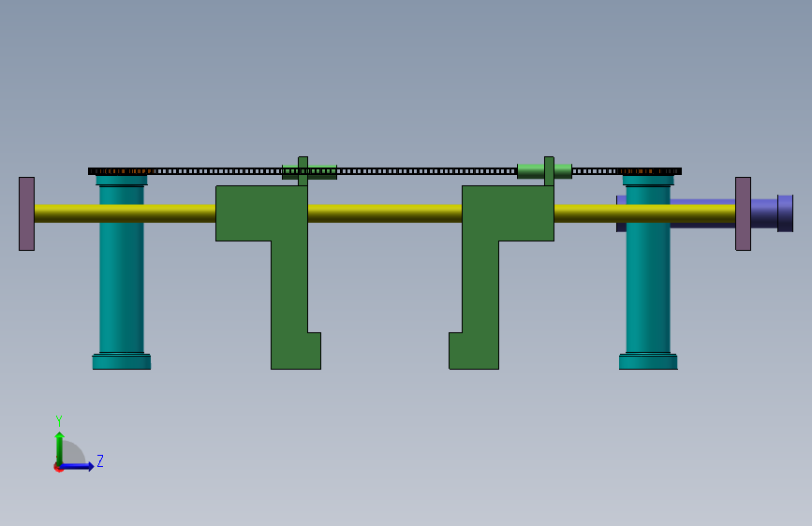Image resolution: width=812 pixels, height=526 pixels.
Task: Select the right purple end plate
Action: [743, 213]
